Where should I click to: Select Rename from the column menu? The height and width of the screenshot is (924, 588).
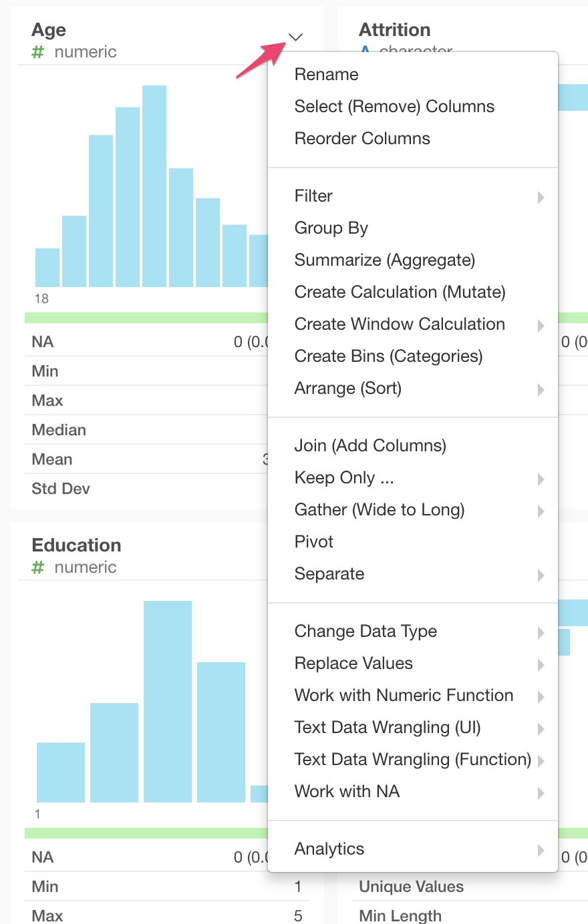pyautogui.click(x=327, y=74)
